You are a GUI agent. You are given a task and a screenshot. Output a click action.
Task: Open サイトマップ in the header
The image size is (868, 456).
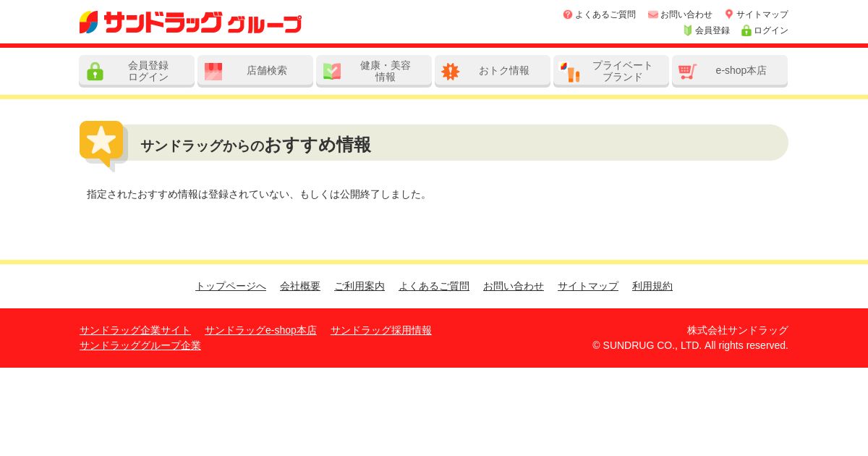point(762,14)
